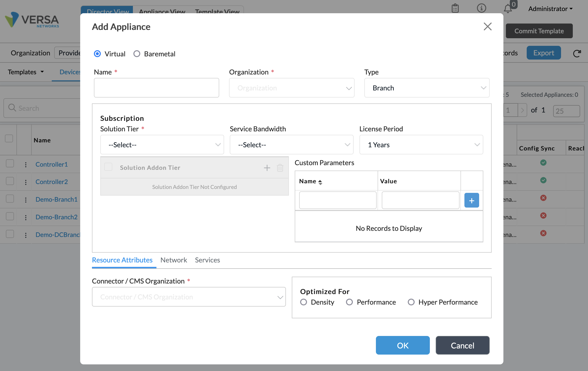Screen dimensions: 588x371
Task: Click Controller1 green config sync status icon
Action: tap(543, 162)
